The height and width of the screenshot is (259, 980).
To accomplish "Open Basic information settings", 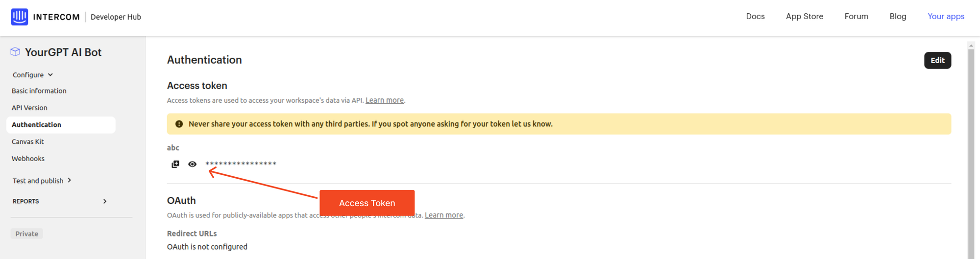I will (39, 91).
